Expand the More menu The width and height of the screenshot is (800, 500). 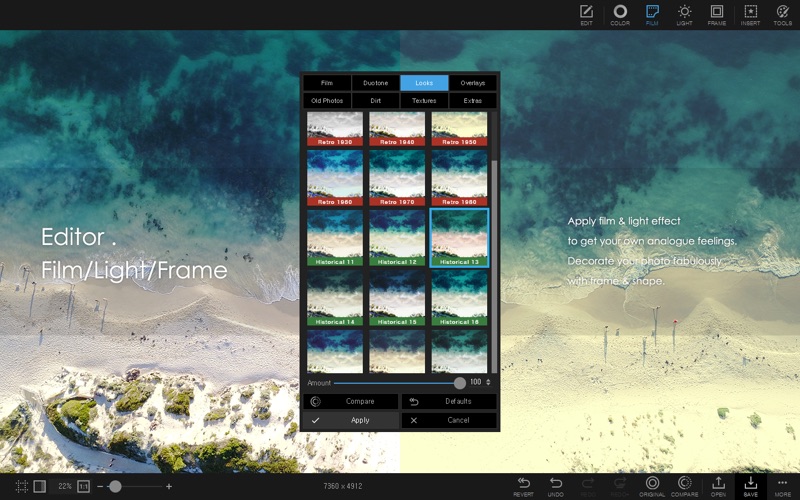pyautogui.click(x=782, y=485)
